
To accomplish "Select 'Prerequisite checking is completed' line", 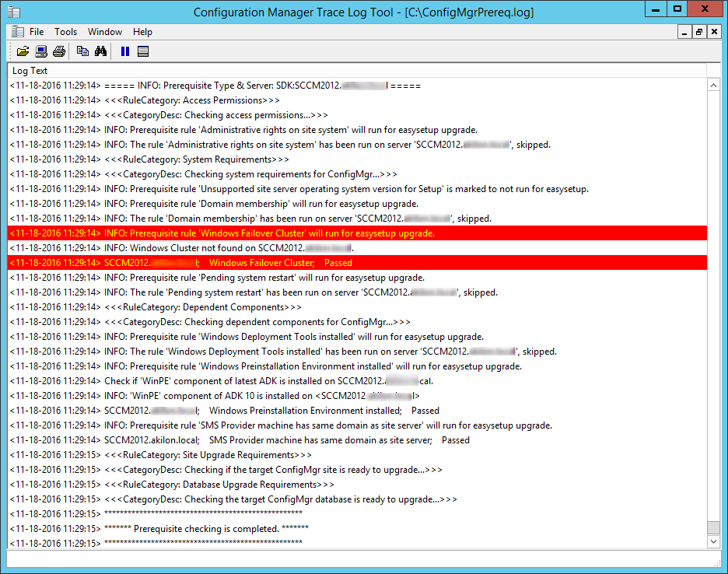I will coord(357,528).
